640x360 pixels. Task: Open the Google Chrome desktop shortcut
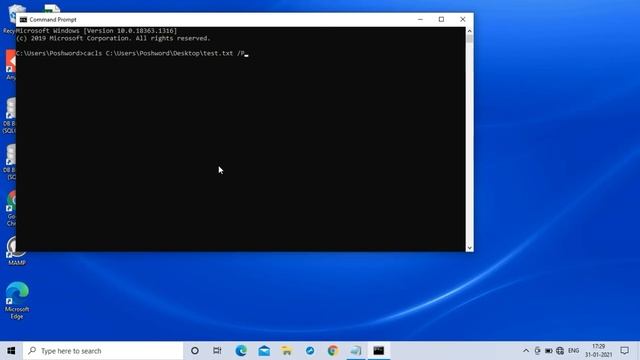[11, 209]
